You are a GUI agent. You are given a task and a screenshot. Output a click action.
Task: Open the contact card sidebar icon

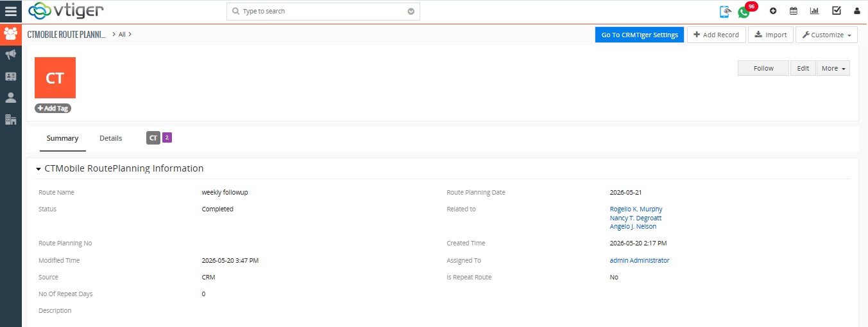coord(10,76)
